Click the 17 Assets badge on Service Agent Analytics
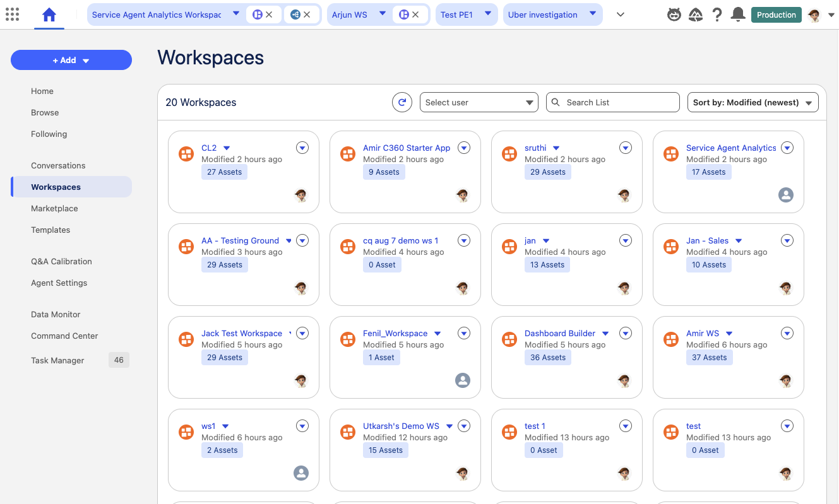Image resolution: width=839 pixels, height=504 pixels. [709, 172]
